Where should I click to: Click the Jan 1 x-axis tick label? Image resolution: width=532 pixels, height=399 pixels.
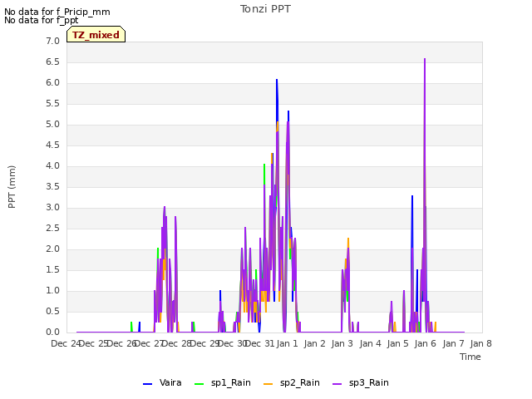tap(287, 343)
